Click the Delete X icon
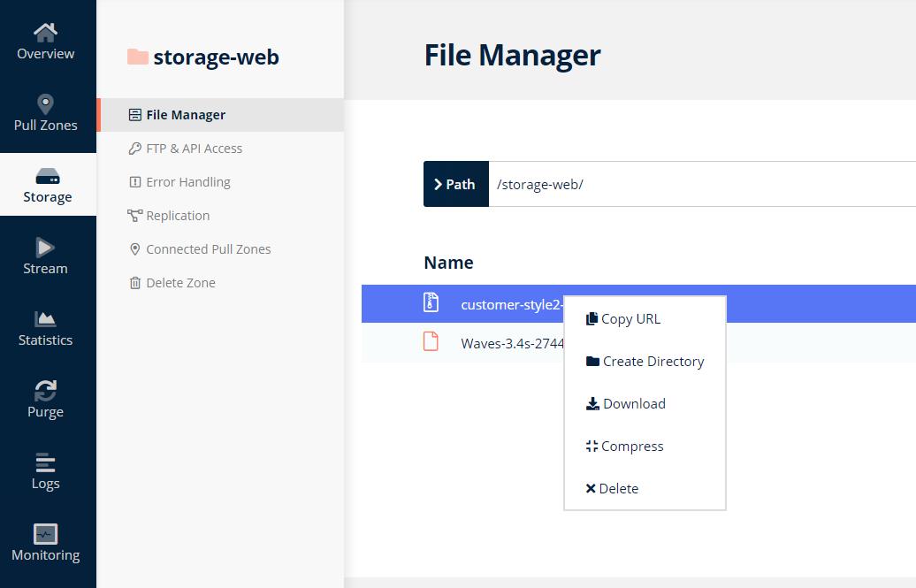This screenshot has height=588, width=916. tap(591, 488)
